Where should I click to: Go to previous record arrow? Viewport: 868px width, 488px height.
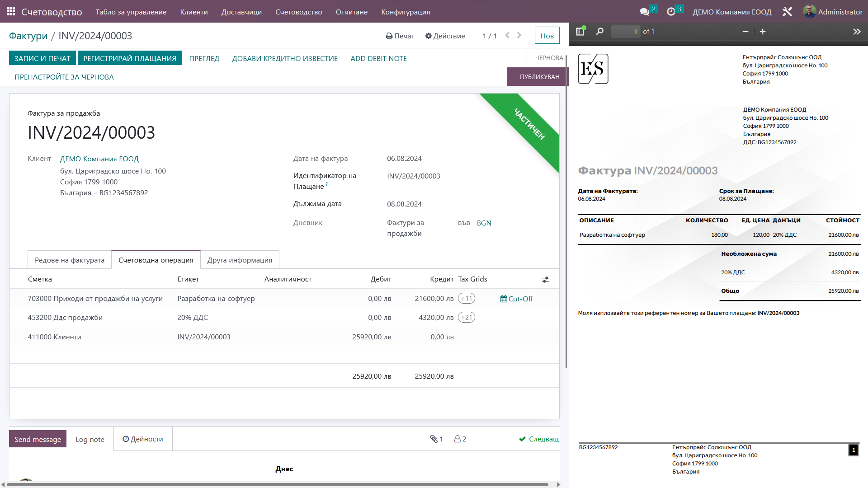[x=507, y=35]
